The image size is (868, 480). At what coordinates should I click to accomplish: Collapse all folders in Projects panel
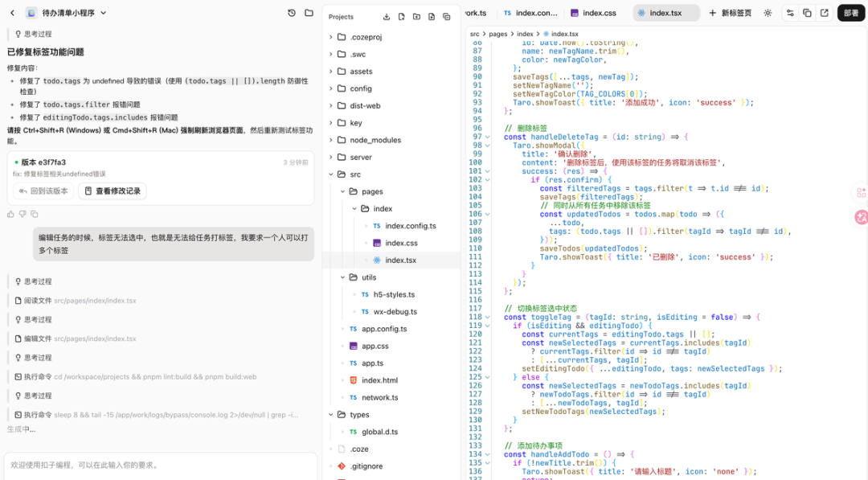[x=446, y=17]
